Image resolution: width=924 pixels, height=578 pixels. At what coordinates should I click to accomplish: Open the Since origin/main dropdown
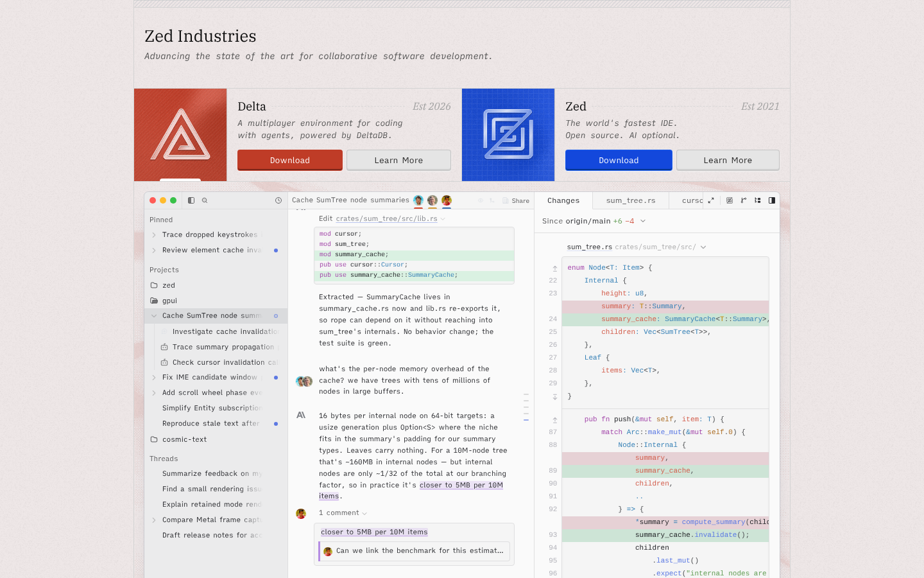pyautogui.click(x=594, y=221)
